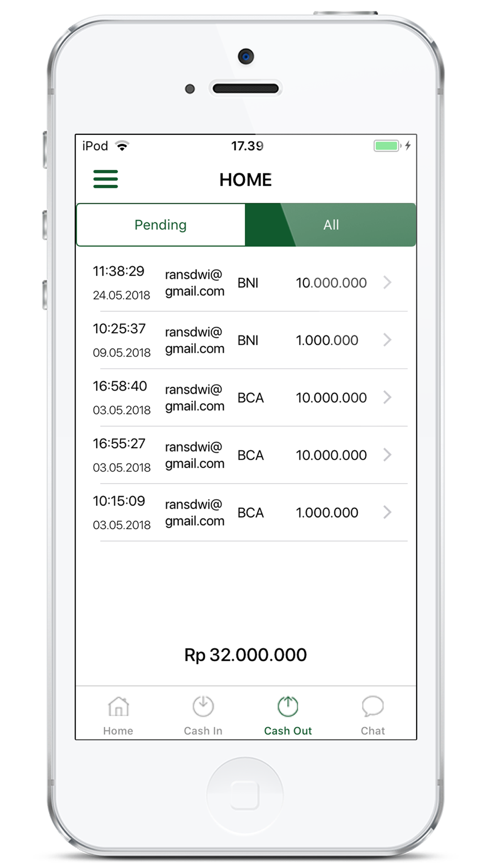The width and height of the screenshot is (488, 868).
Task: Expand the 16:55:27 BCA transaction chevron
Action: tap(387, 455)
